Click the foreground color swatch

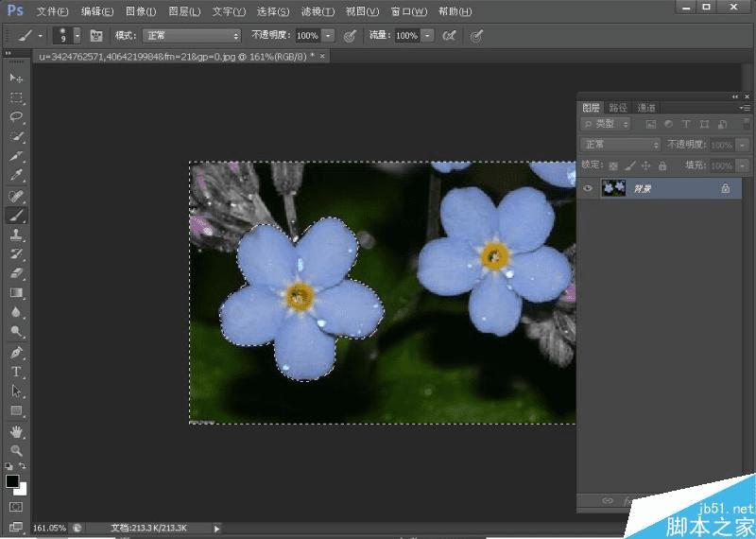(12, 481)
